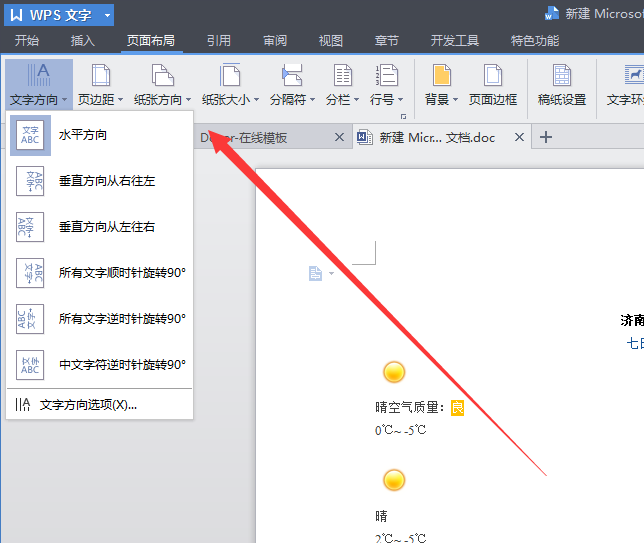Choose the 垂直方向从左往右 icon
Screen dimensions: 644x543
point(30,227)
